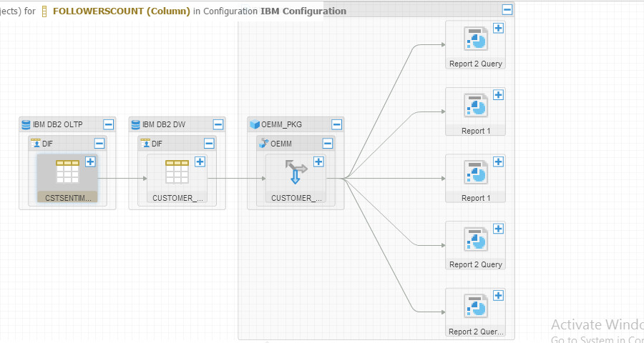The width and height of the screenshot is (644, 343).
Task: Click the OEMM label
Action: click(281, 144)
